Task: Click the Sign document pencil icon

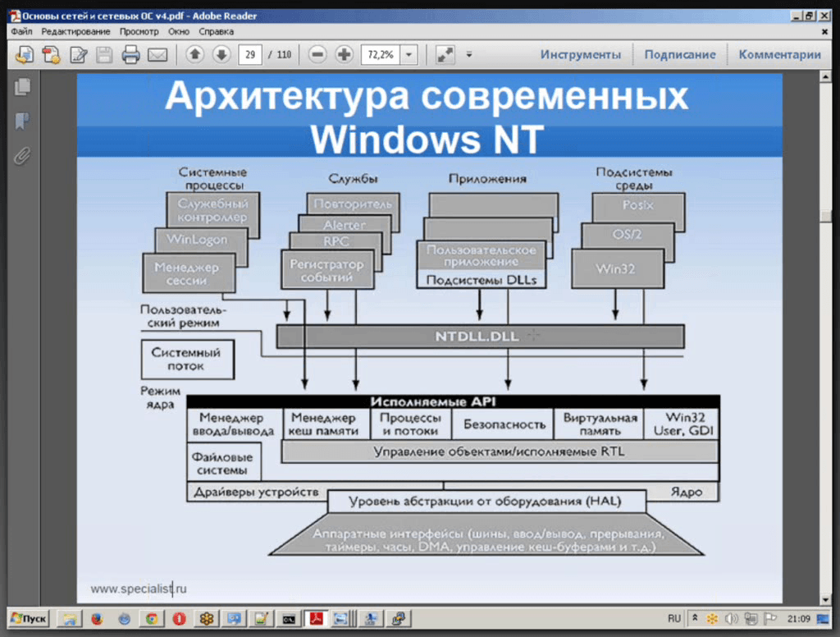Action: tap(78, 54)
